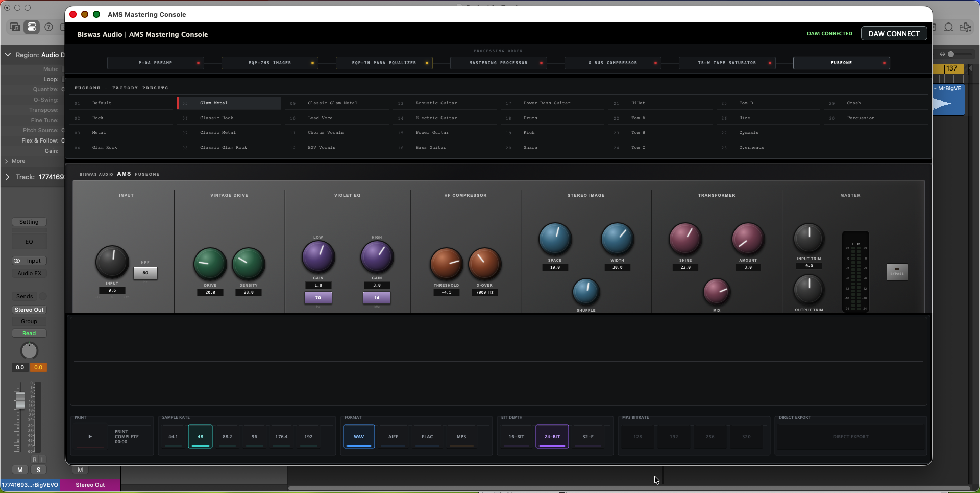Image resolution: width=980 pixels, height=493 pixels.
Task: Choose the FLAC export format
Action: pyautogui.click(x=427, y=437)
